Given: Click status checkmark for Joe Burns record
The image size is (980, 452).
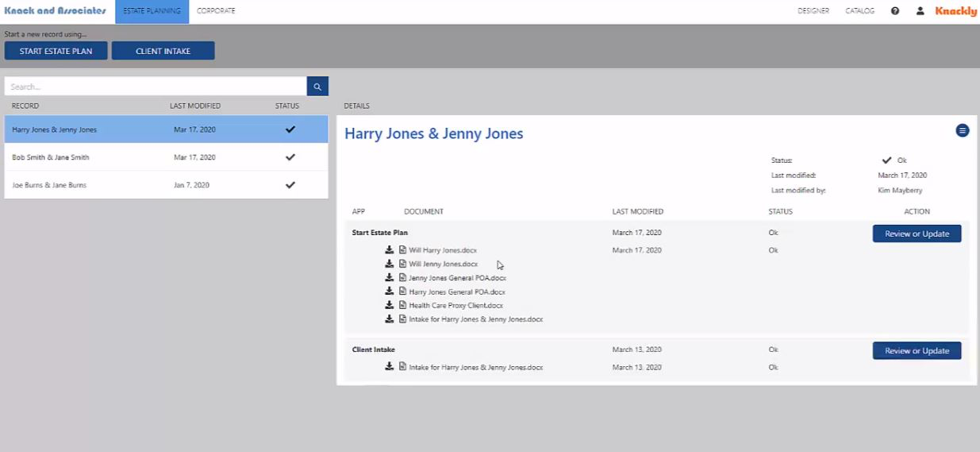Looking at the screenshot, I should [290, 185].
